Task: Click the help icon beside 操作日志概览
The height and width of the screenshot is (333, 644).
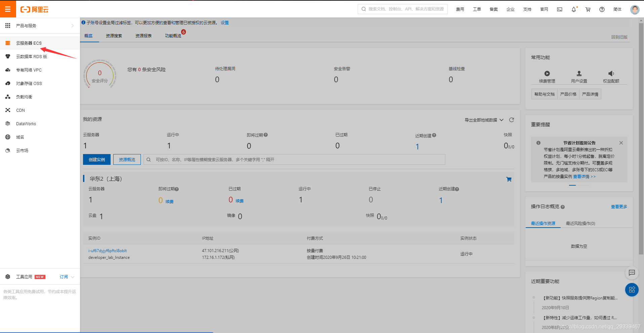Action: (x=563, y=207)
